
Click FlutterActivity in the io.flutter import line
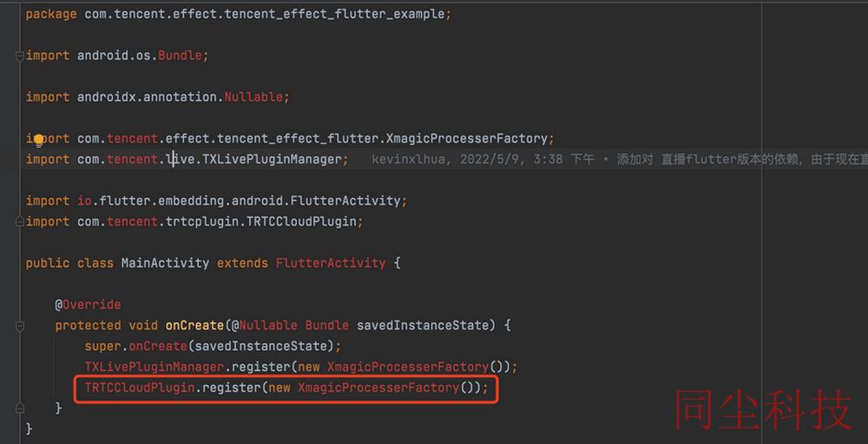(345, 201)
